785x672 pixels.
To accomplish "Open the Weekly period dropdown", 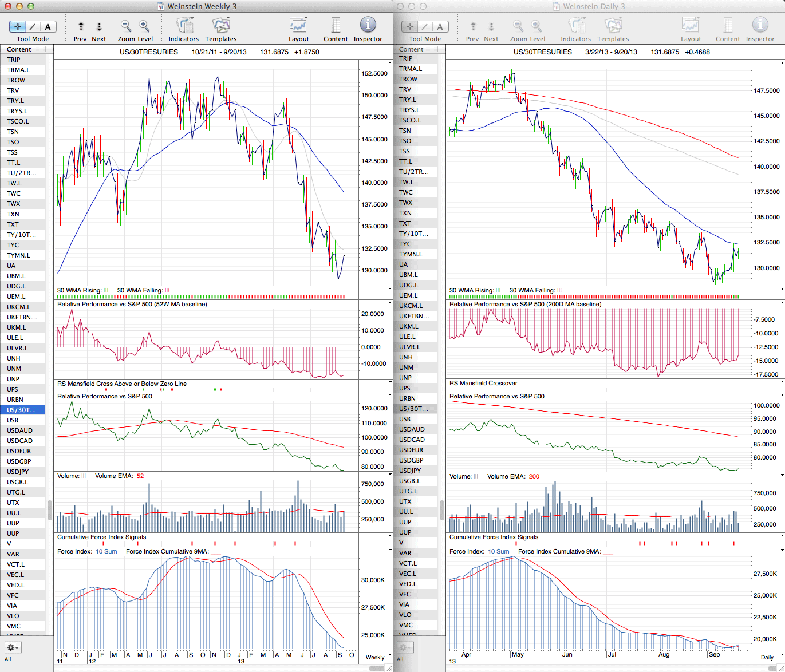I will point(378,657).
